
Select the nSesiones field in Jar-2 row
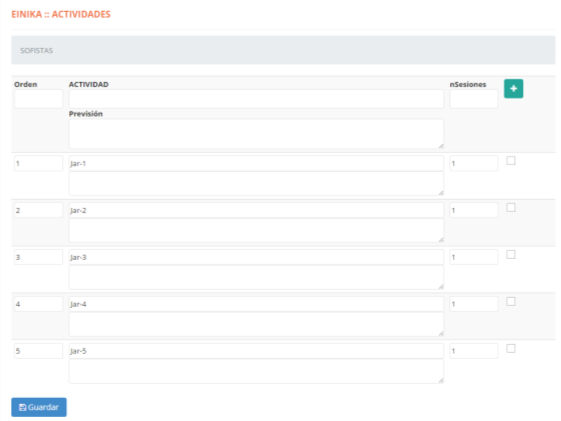(x=474, y=210)
